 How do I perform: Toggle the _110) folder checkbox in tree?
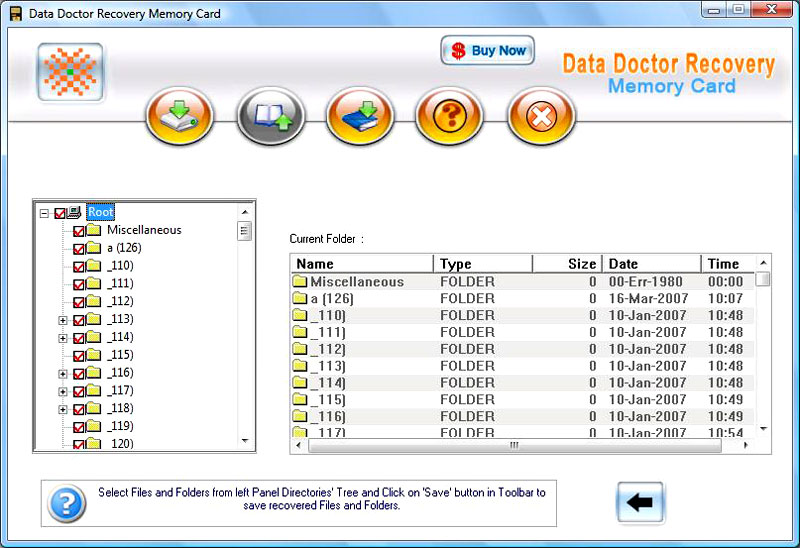[79, 267]
